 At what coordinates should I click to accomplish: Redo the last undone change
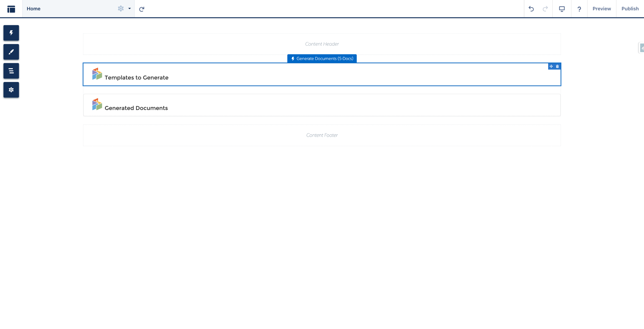tap(545, 9)
